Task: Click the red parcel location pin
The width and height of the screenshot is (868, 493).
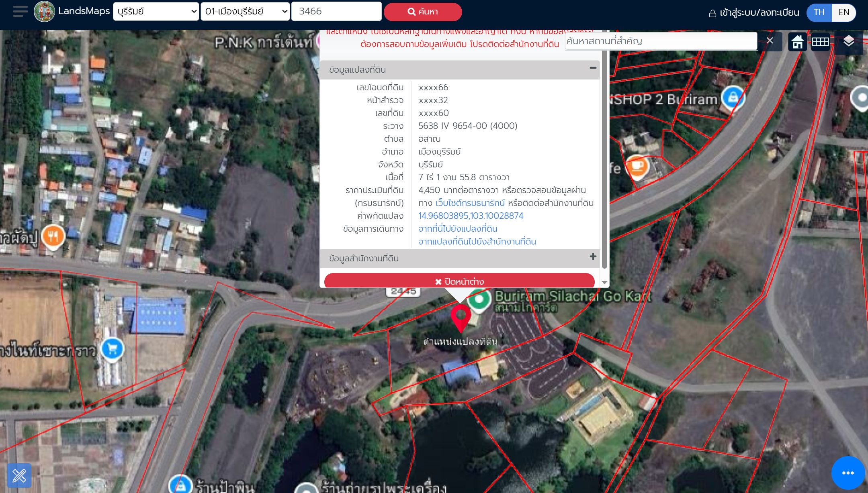Action: click(x=461, y=316)
